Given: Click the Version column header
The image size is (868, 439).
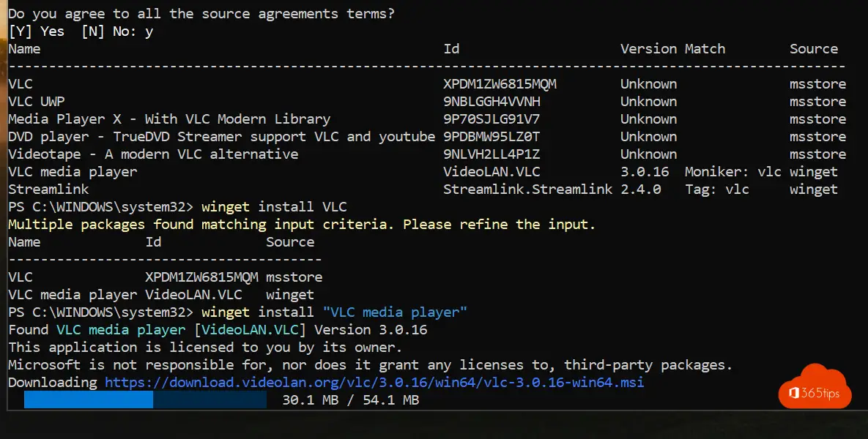Looking at the screenshot, I should tap(648, 49).
